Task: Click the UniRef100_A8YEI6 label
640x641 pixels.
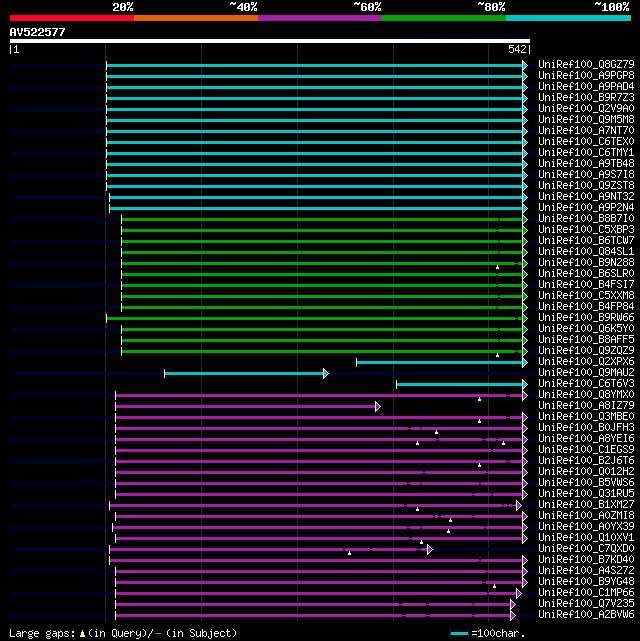Action: (x=586, y=439)
